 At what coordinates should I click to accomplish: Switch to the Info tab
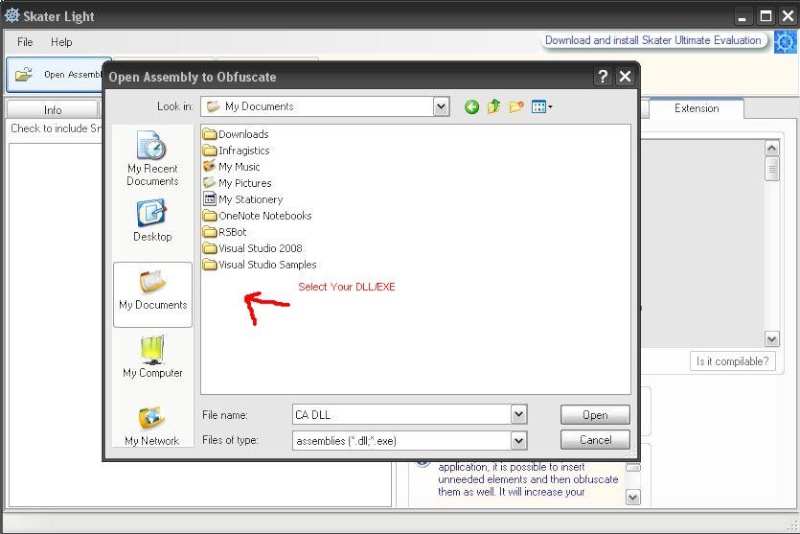point(53,110)
